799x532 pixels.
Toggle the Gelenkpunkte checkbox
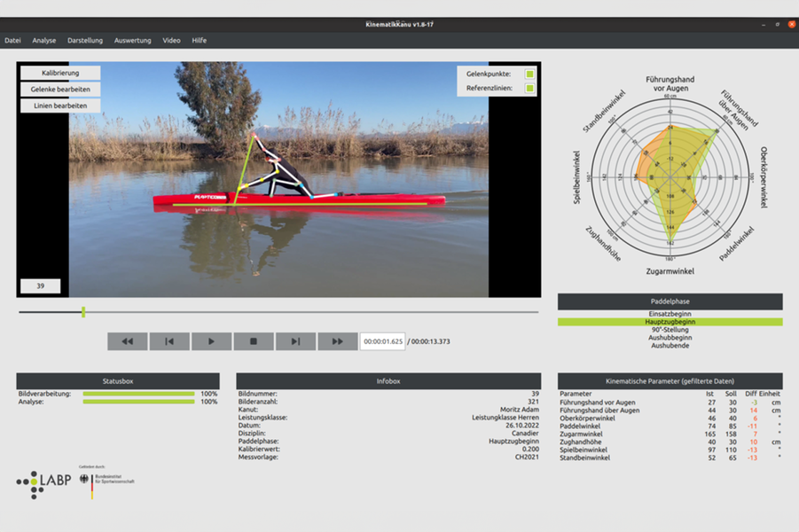[529, 74]
